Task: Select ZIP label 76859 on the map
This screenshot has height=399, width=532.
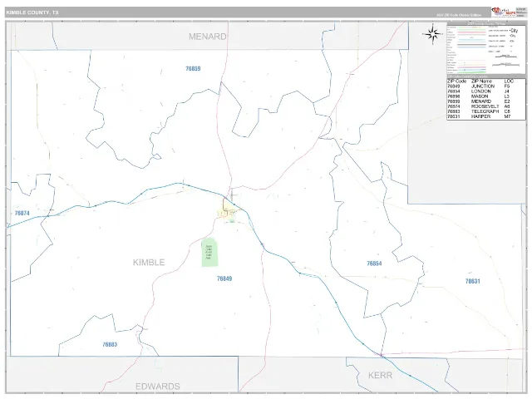Action: coord(193,68)
